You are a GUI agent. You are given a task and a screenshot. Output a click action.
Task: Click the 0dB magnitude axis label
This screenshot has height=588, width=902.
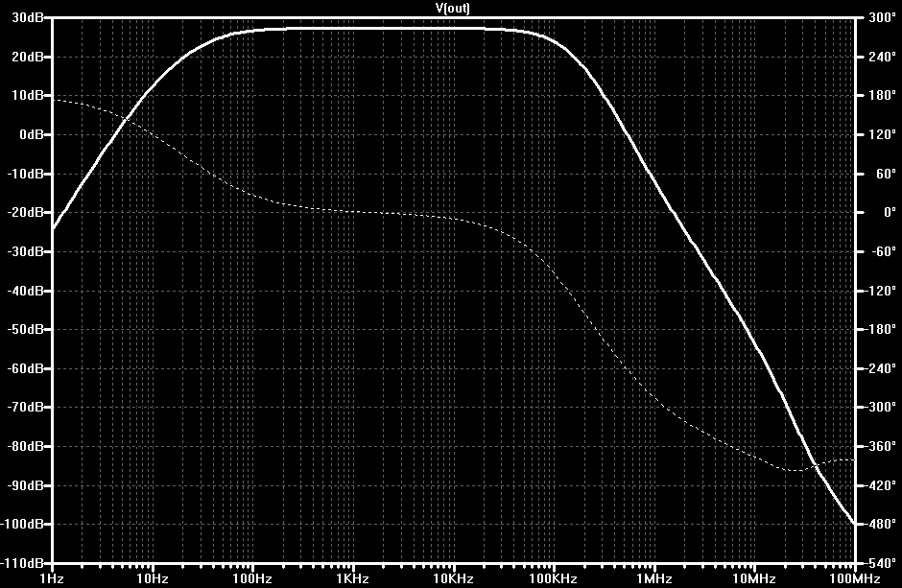[x=31, y=134]
